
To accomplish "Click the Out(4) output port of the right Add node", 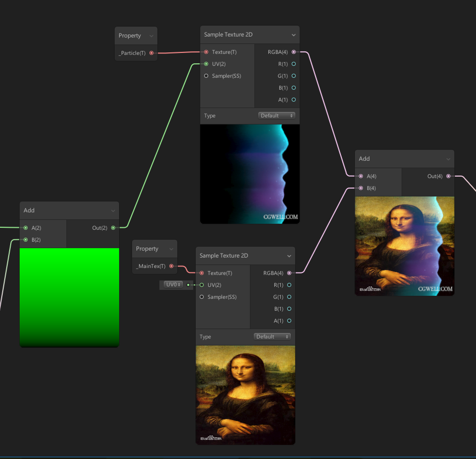I will 448,176.
